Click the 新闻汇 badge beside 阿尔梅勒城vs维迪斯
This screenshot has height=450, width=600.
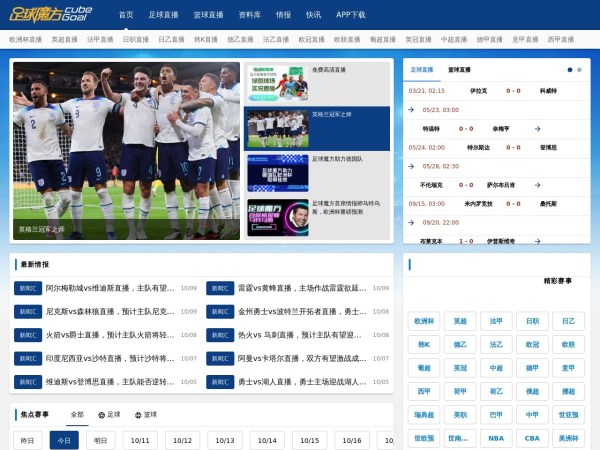(x=28, y=287)
